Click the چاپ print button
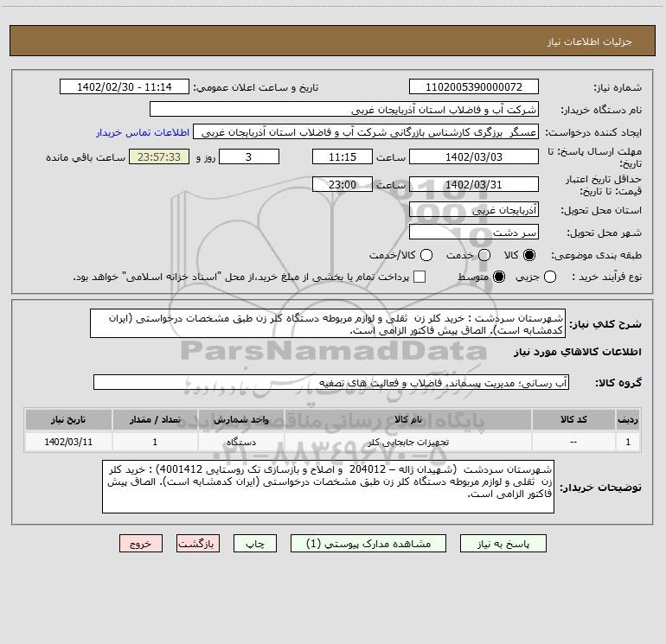The width and height of the screenshot is (666, 644). point(255,544)
